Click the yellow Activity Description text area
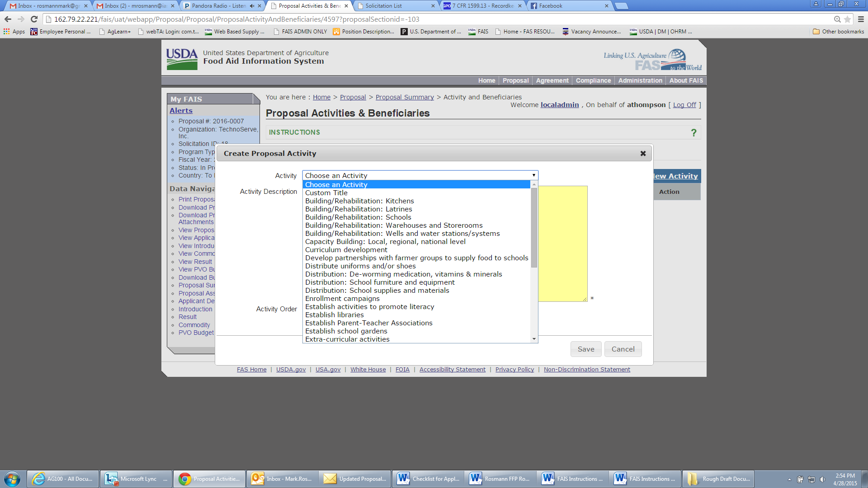Image resolution: width=868 pixels, height=488 pixels. coord(562,244)
